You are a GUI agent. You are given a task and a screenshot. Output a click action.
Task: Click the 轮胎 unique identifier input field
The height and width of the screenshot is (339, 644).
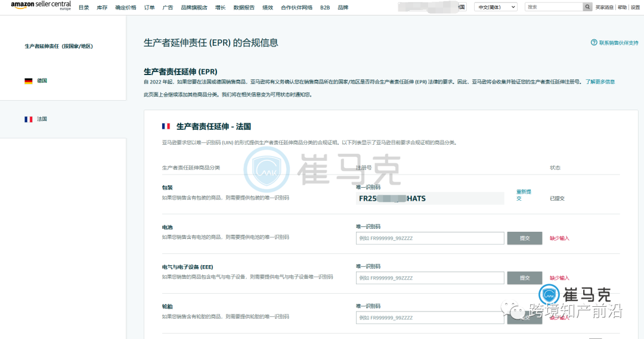(430, 318)
